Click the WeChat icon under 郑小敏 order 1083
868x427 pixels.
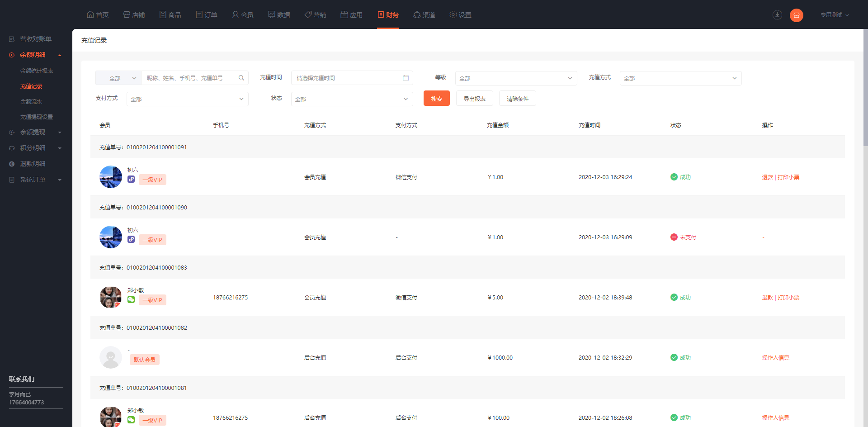[x=131, y=299]
